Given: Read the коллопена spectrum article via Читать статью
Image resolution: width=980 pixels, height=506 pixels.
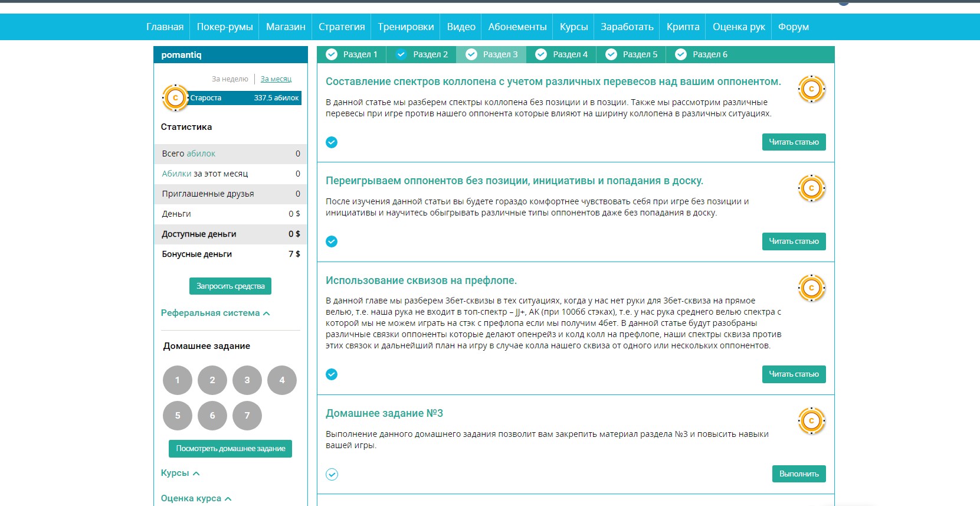Looking at the screenshot, I should (x=794, y=142).
